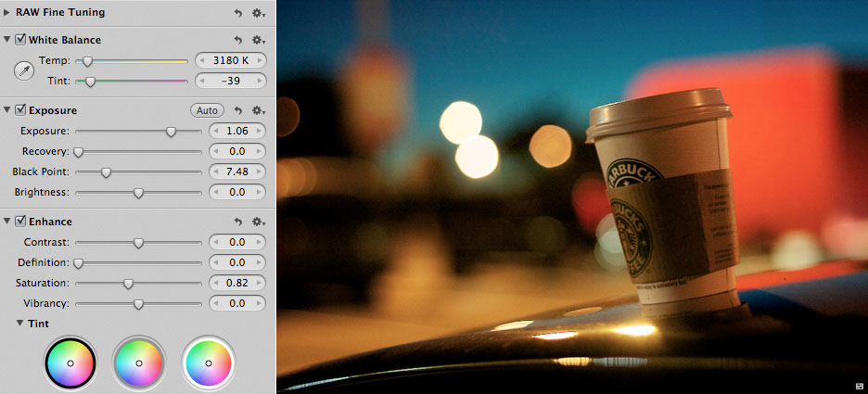Increase Recovery value with right arrow

click(259, 151)
